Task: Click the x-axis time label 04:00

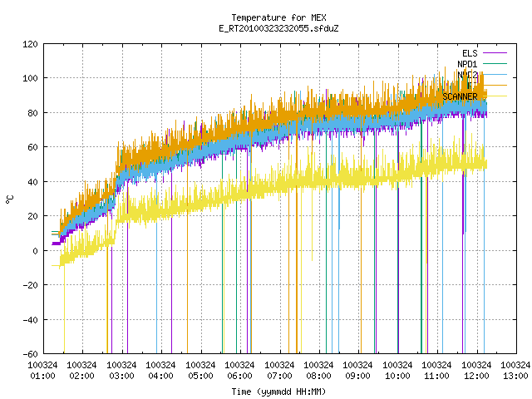Action: click(x=160, y=376)
